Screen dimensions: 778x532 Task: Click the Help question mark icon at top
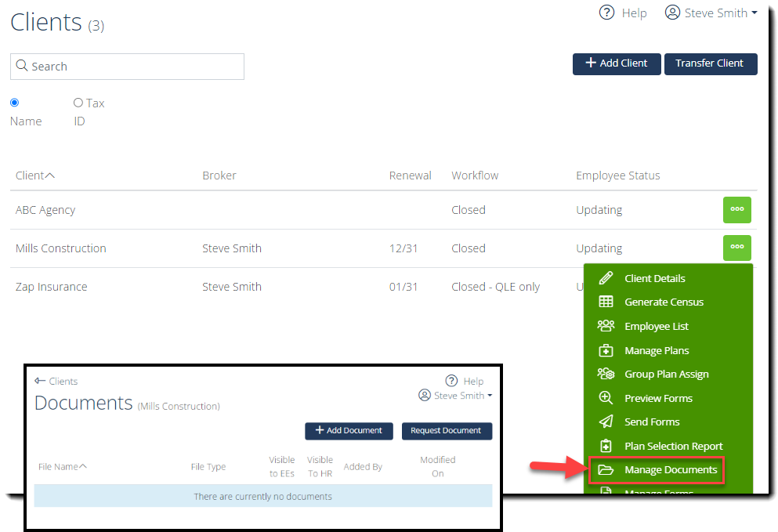coord(606,13)
